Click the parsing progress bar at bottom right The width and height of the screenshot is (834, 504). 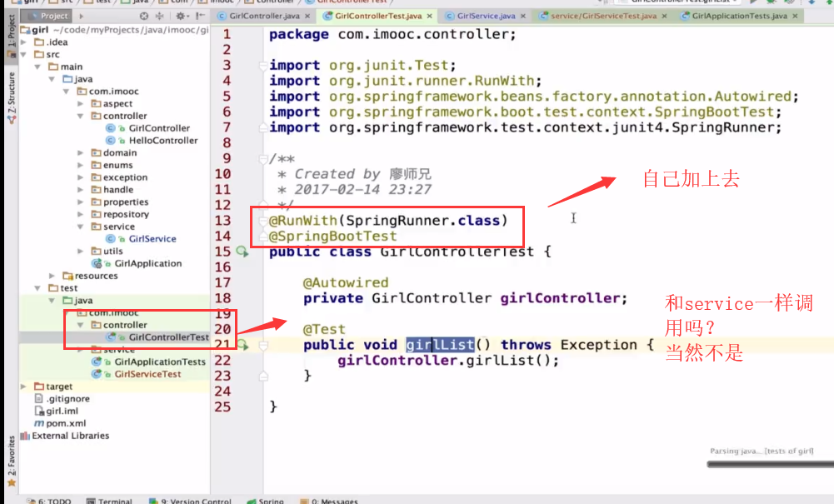(770, 464)
